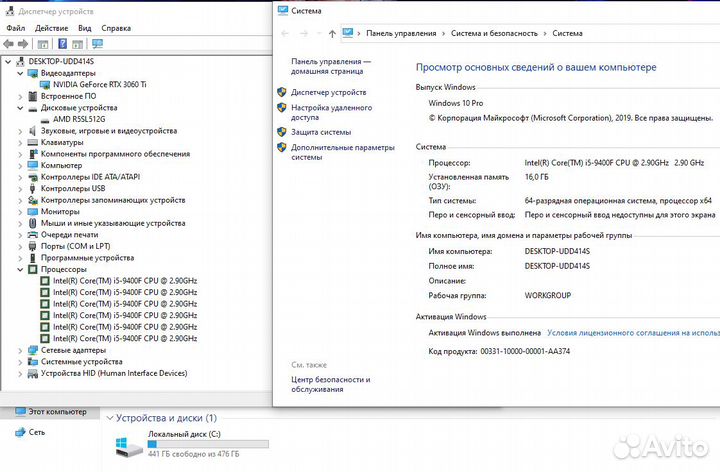Click the Контроллеры USB icon
This screenshot has width=720, height=472.
[33, 188]
